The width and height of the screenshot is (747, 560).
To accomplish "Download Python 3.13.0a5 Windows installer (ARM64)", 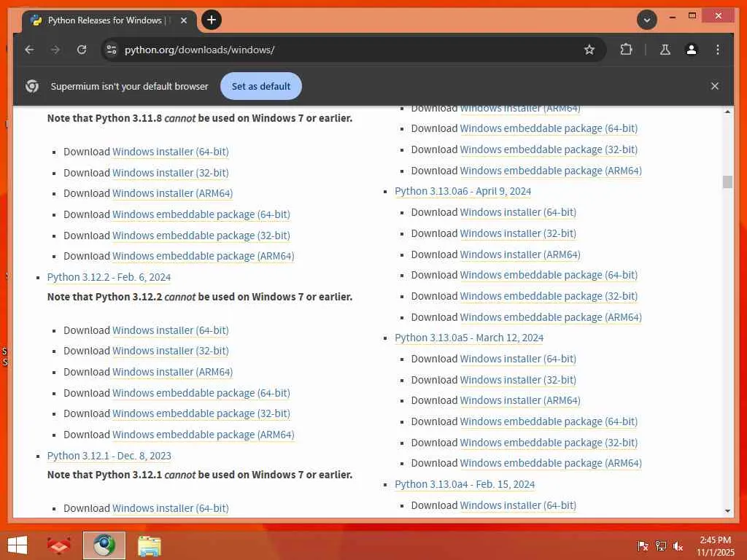I will point(520,400).
